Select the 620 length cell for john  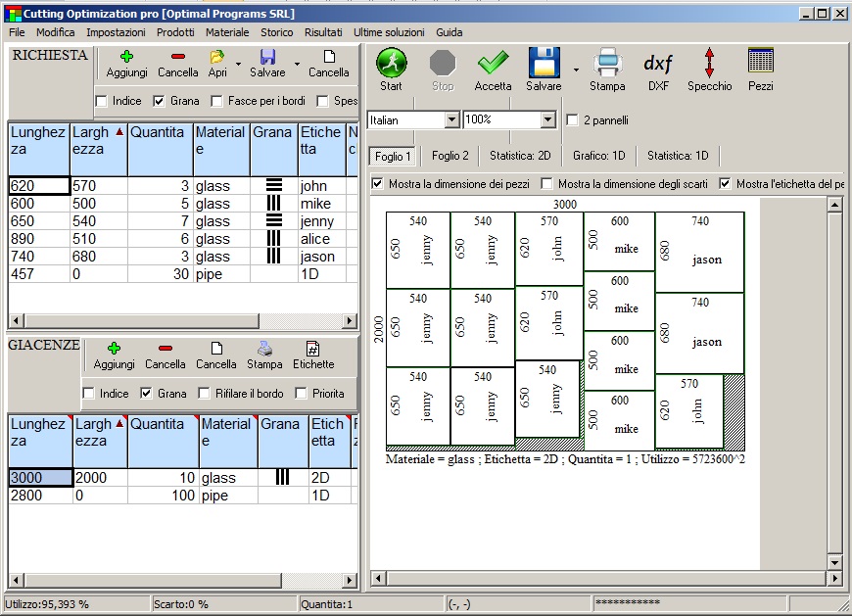coord(38,186)
